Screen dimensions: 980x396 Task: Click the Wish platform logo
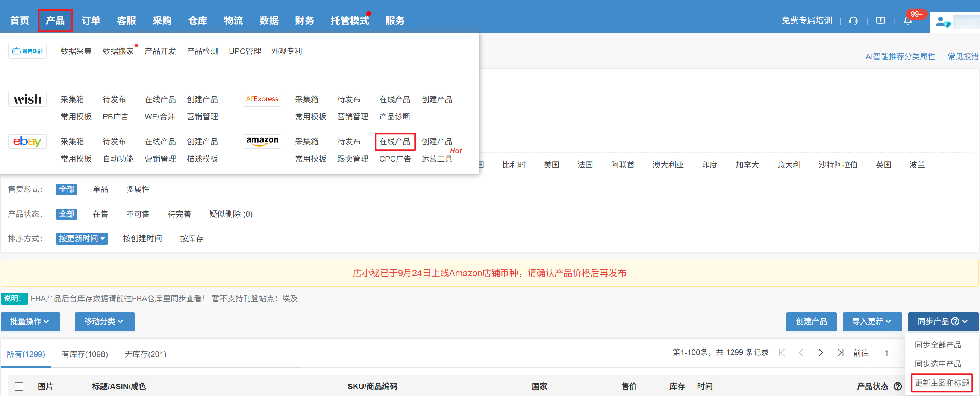click(27, 99)
